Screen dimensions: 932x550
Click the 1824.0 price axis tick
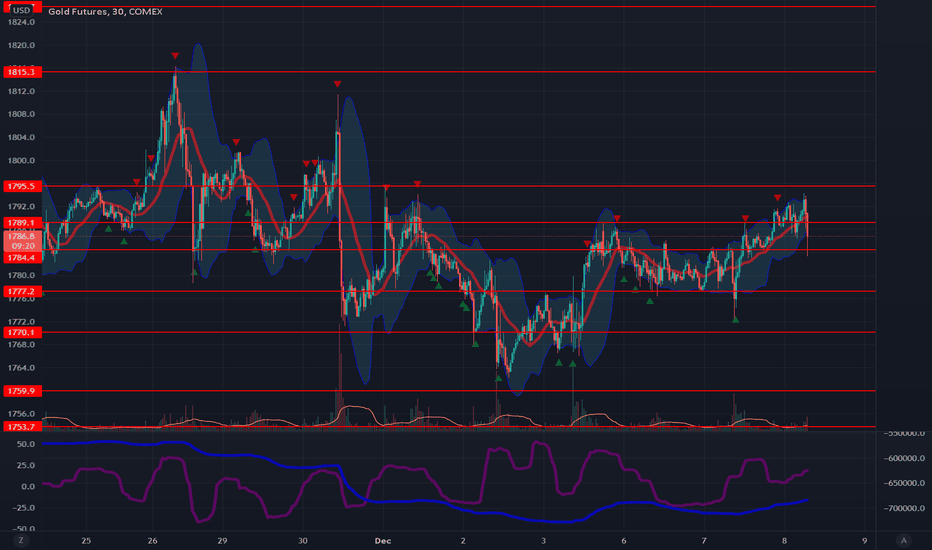(21, 22)
